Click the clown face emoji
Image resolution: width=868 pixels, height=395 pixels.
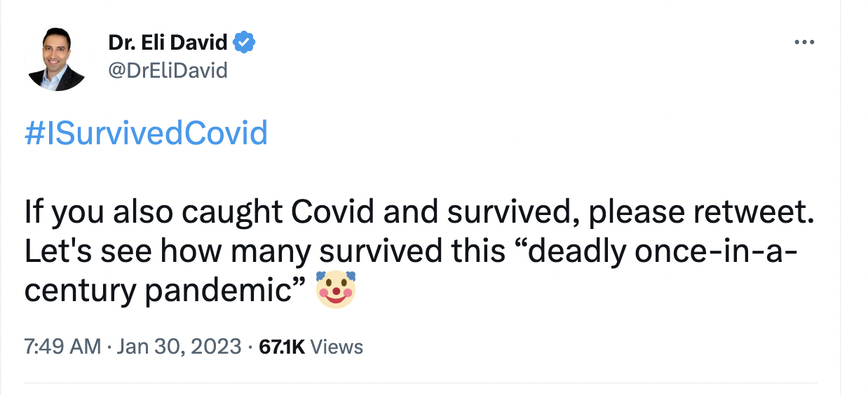(x=336, y=290)
